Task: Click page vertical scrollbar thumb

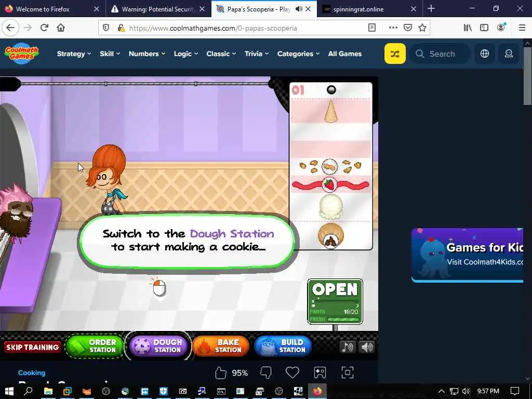Action: pos(528,76)
